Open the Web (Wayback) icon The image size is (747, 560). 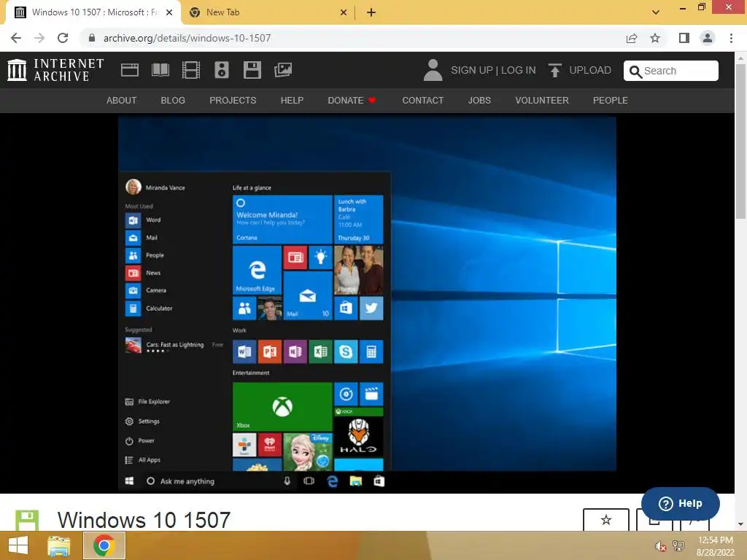[130, 70]
